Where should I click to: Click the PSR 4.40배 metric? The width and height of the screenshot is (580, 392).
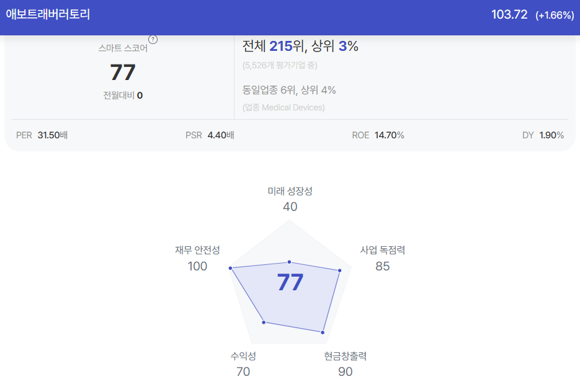click(x=210, y=135)
